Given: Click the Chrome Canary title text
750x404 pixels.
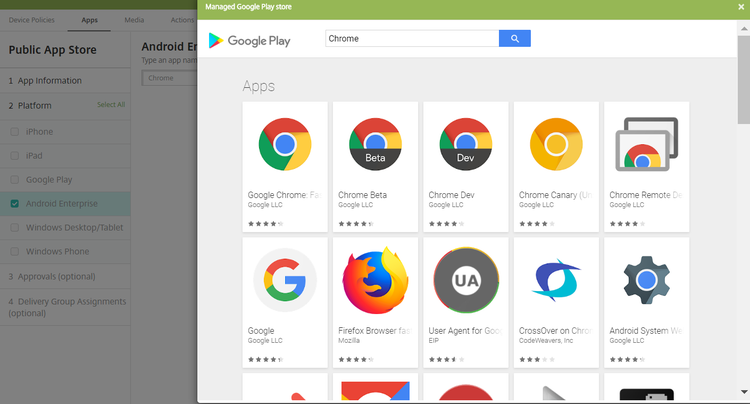Looking at the screenshot, I should tap(556, 195).
